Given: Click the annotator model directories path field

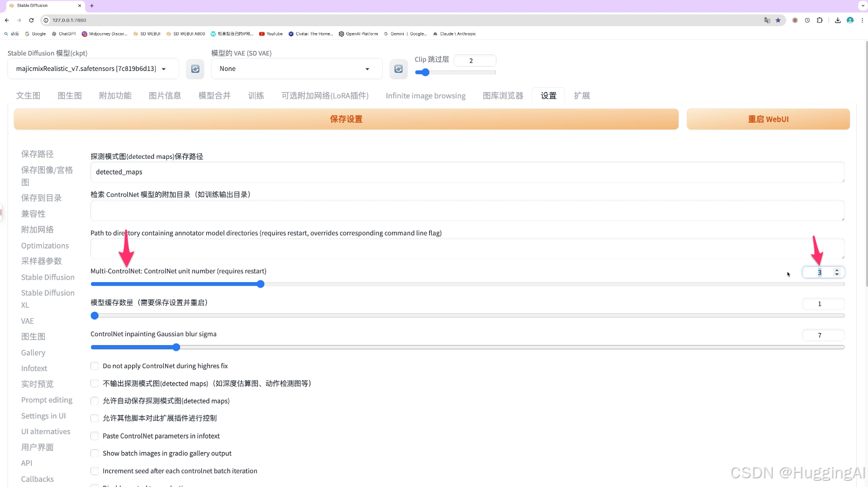Looking at the screenshot, I should [x=467, y=248].
